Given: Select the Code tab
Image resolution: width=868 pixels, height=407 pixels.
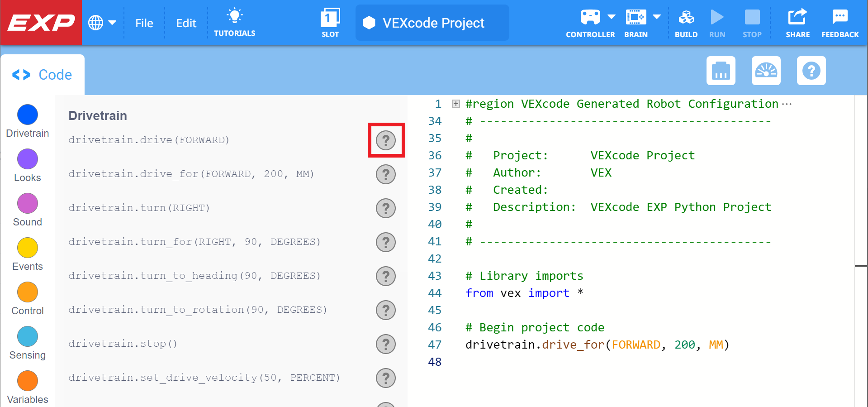Looking at the screenshot, I should point(43,75).
